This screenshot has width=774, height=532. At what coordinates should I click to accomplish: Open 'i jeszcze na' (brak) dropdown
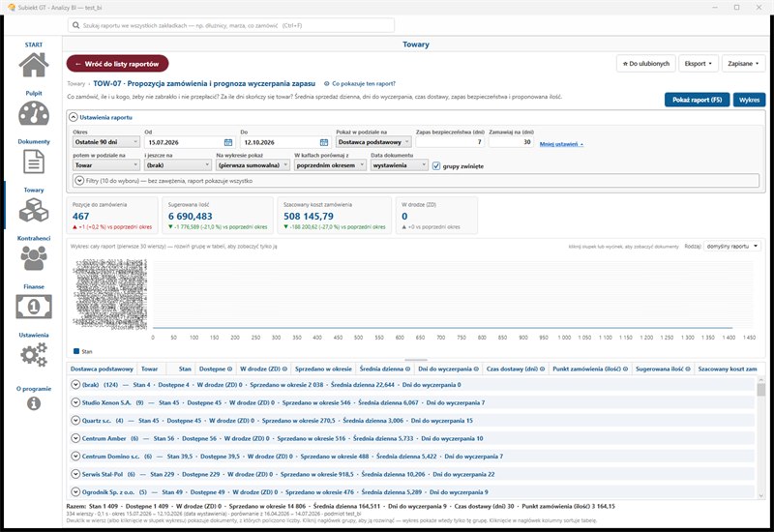click(178, 165)
